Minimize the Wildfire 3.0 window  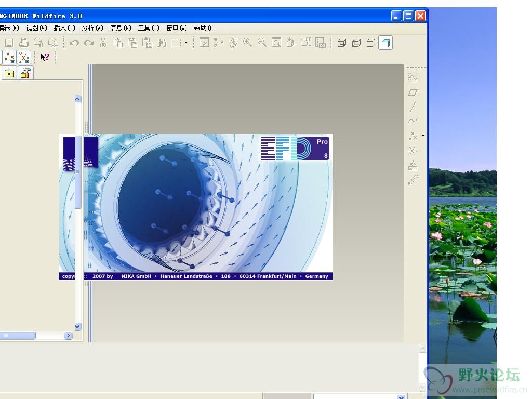396,16
